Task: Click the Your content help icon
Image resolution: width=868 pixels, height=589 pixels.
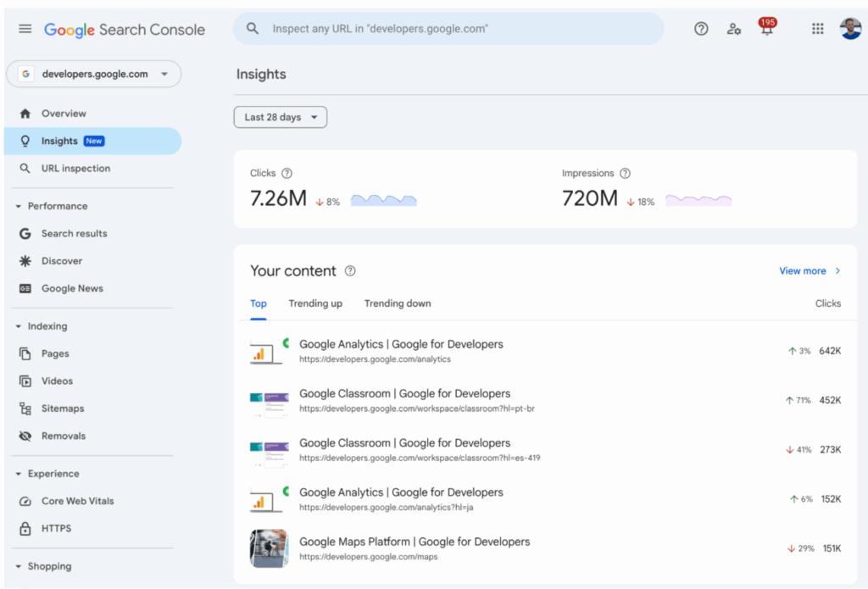Action: click(350, 271)
